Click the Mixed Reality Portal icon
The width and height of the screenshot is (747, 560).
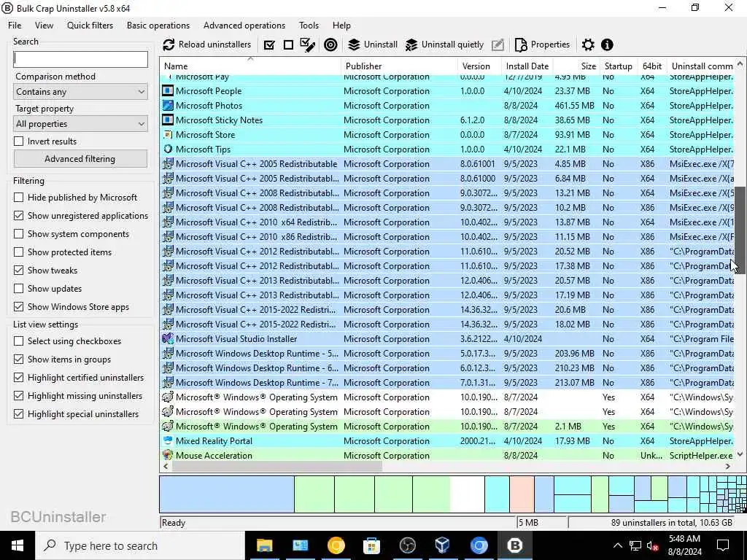pos(168,440)
